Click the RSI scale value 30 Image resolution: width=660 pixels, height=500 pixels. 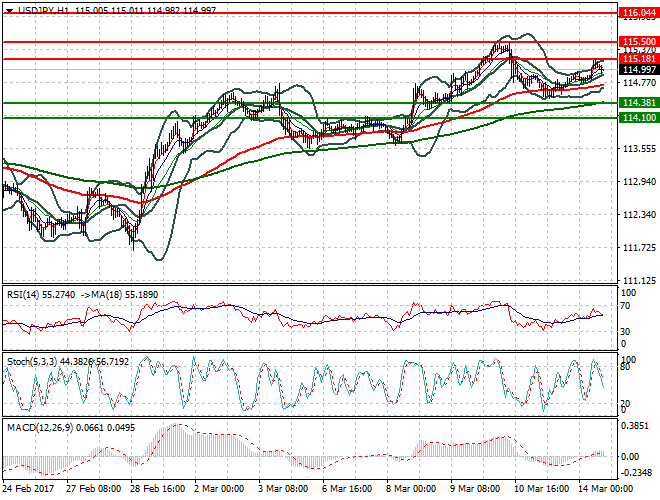coord(625,332)
